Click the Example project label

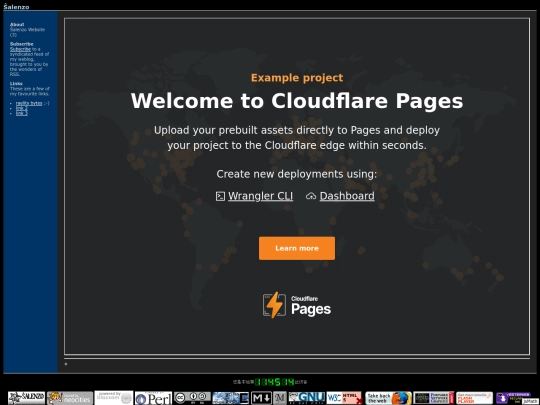click(297, 78)
